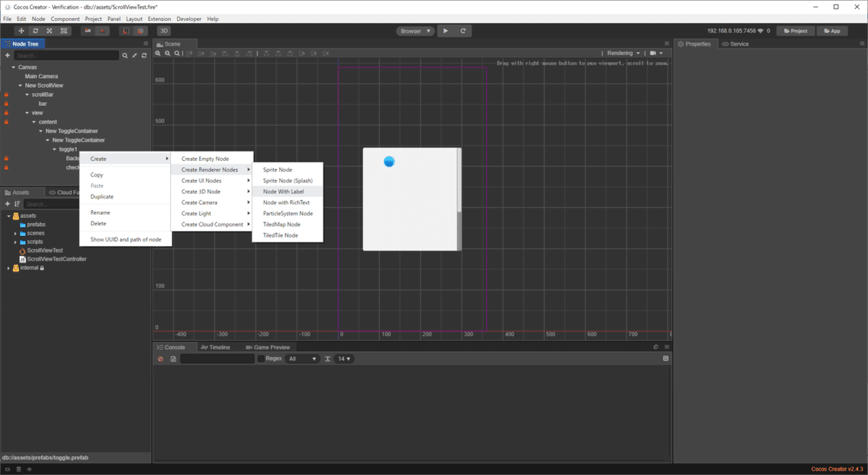The width and height of the screenshot is (868, 475).
Task: Select the ScrollViewTestController script asset
Action: pyautogui.click(x=52, y=258)
